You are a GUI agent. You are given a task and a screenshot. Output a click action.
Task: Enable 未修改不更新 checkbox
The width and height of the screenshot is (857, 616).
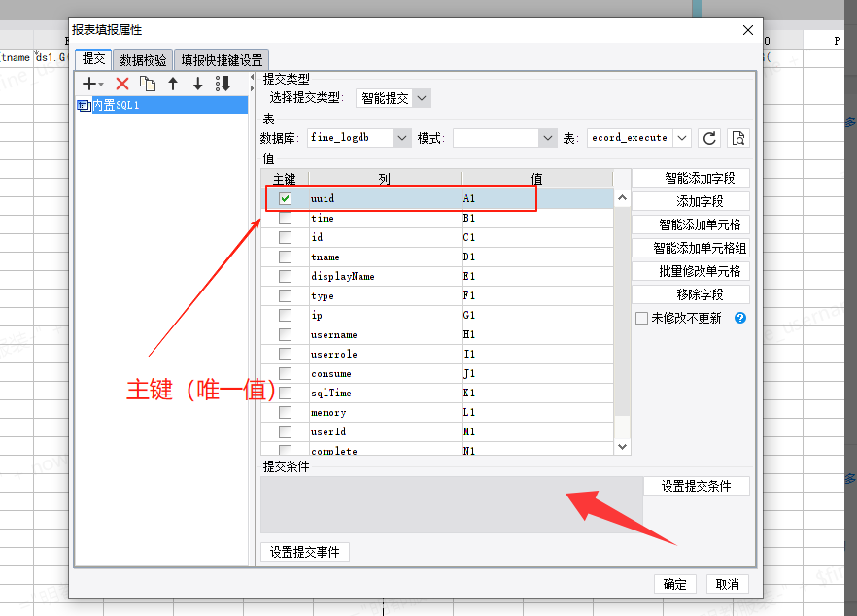click(641, 318)
